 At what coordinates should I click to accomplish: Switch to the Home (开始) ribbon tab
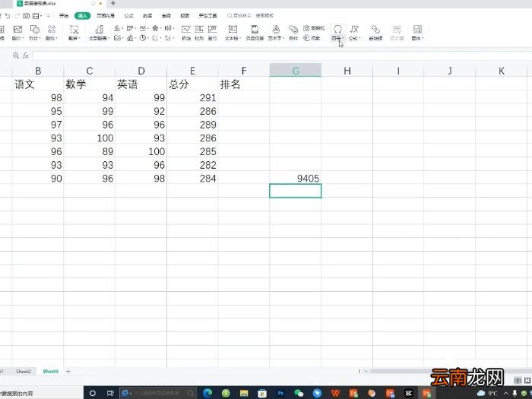64,16
